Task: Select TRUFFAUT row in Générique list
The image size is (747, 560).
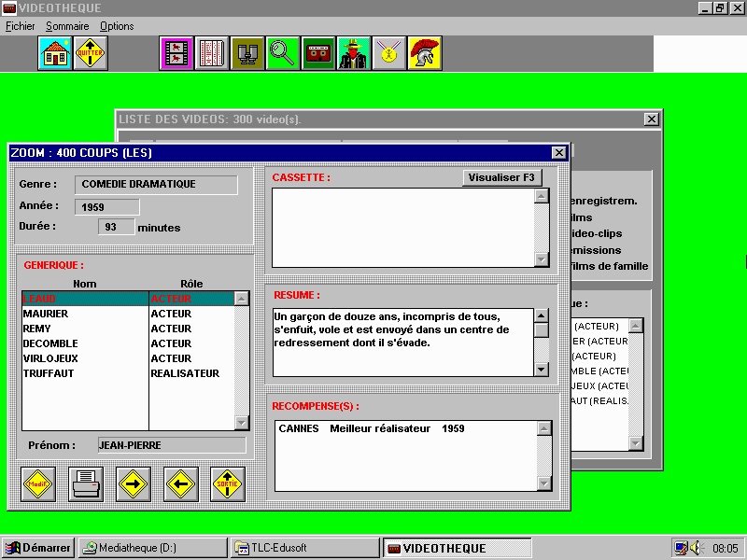Action: click(49, 373)
